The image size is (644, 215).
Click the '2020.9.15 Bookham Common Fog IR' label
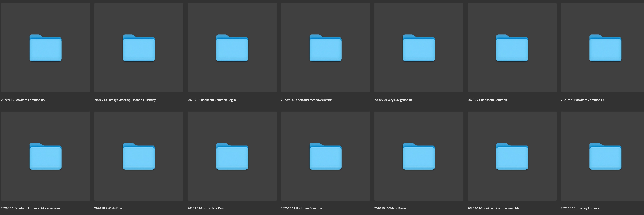click(212, 100)
